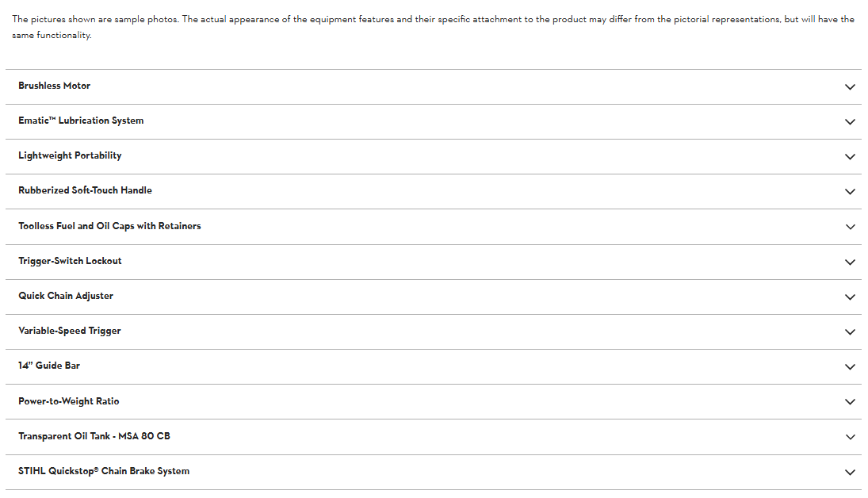The width and height of the screenshot is (868, 498).
Task: Reveal Rubberized Soft-Touch Handle description text
Action: pyautogui.click(x=85, y=190)
